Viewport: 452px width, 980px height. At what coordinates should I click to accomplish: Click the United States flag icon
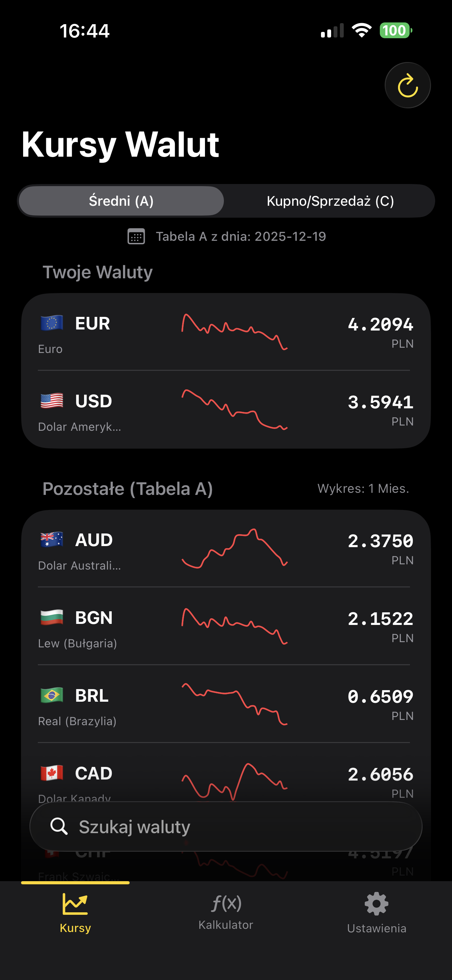[52, 401]
